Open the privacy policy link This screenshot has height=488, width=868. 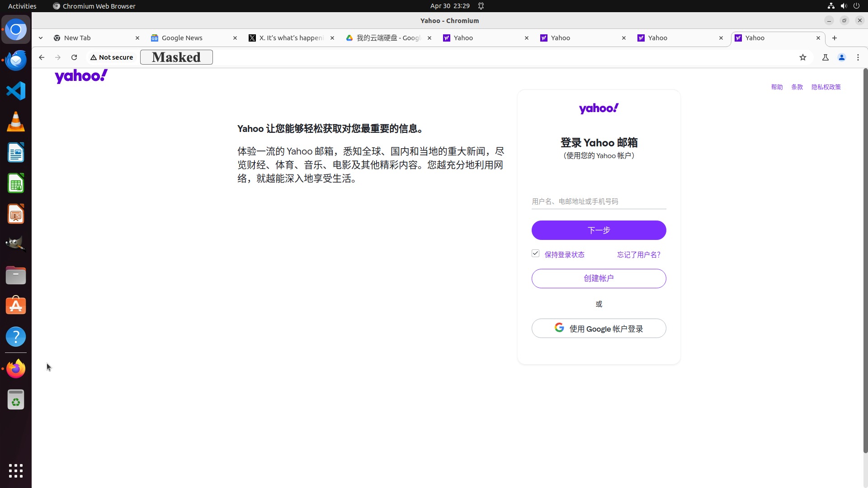click(x=826, y=87)
